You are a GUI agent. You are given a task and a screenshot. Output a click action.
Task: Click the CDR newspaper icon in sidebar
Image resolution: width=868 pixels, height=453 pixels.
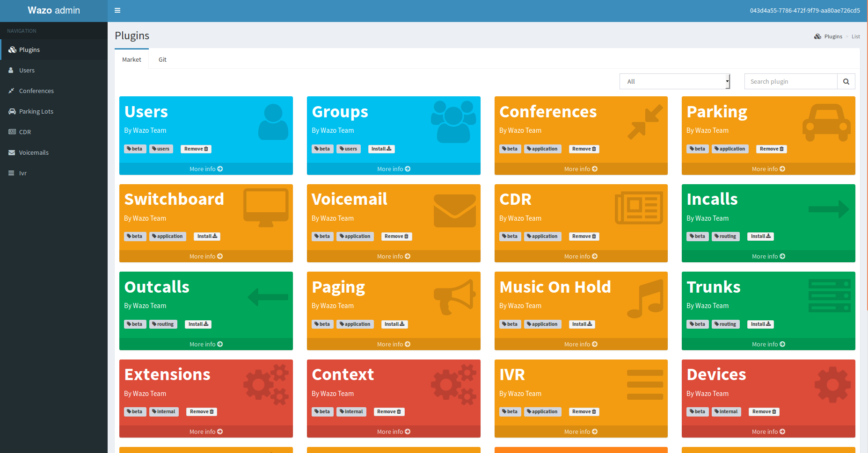(x=12, y=132)
